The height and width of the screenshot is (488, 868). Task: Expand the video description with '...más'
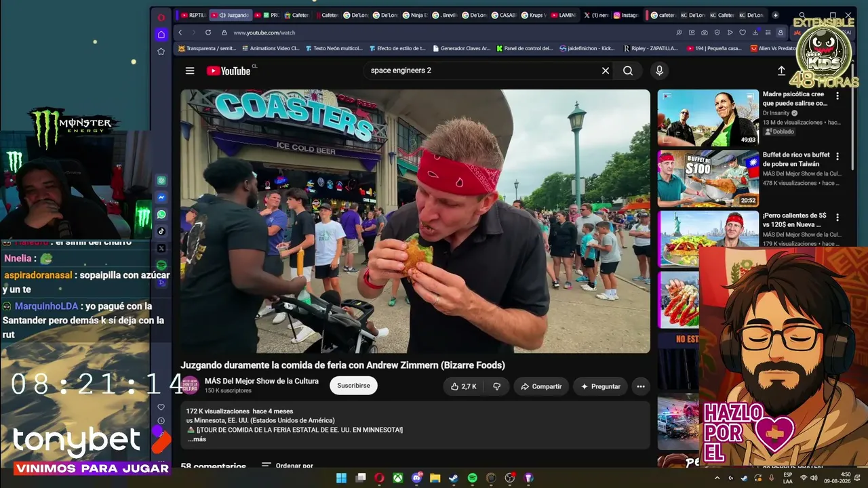197,439
